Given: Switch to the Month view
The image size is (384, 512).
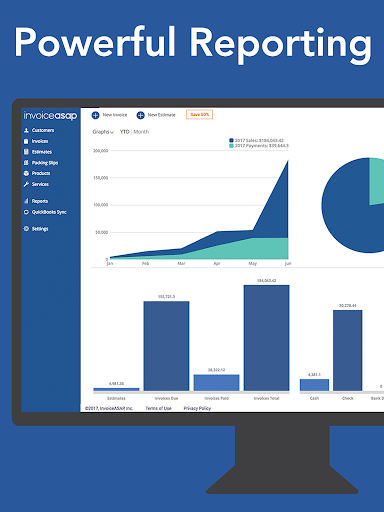Looking at the screenshot, I should click(x=141, y=132).
